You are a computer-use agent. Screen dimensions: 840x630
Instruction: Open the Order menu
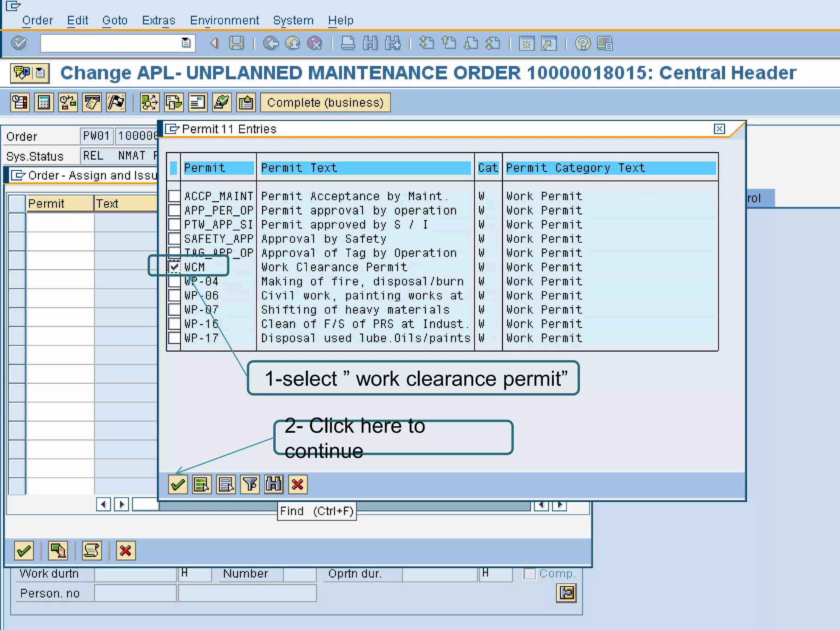(38, 20)
